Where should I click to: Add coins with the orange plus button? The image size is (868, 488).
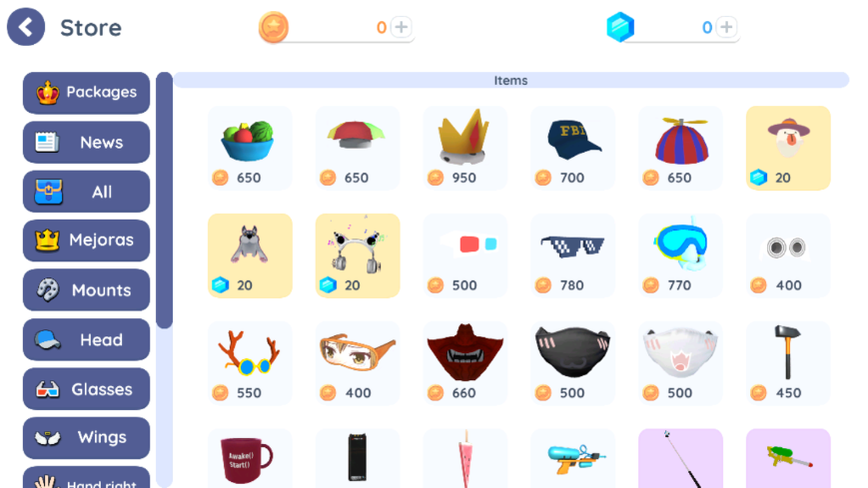[401, 27]
